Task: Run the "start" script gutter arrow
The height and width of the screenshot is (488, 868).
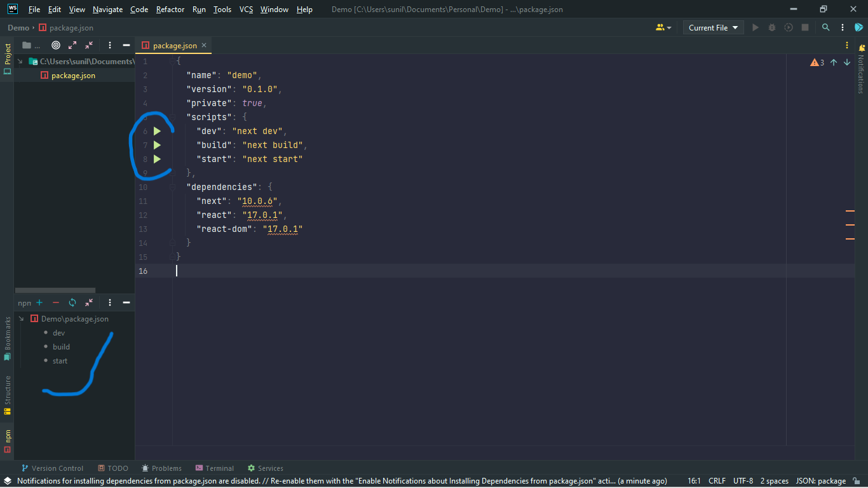Action: coord(157,159)
